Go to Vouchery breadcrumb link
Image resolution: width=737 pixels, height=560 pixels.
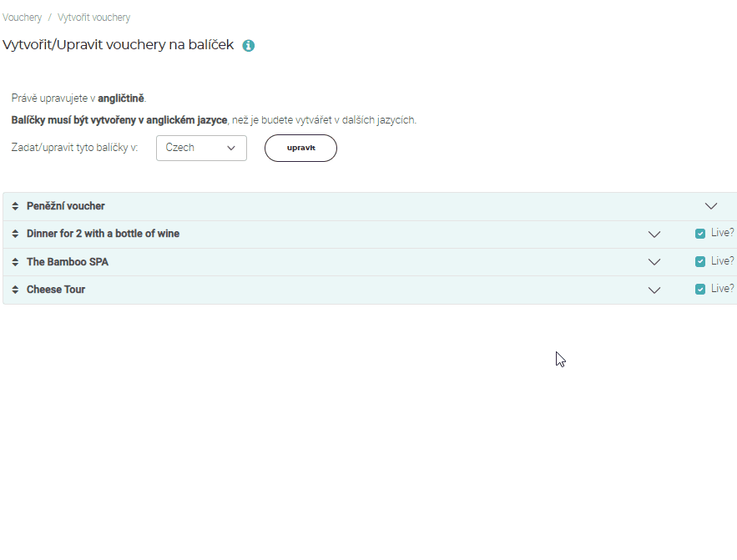[x=23, y=18]
